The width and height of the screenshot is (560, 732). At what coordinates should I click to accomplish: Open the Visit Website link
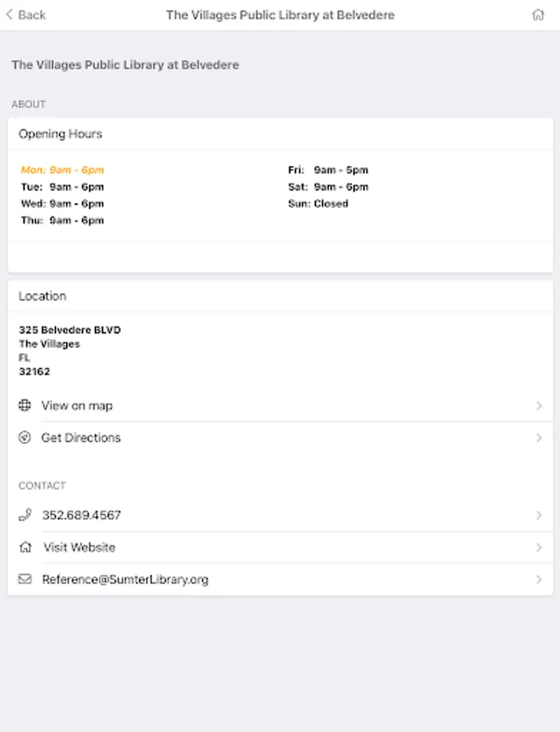pos(80,547)
